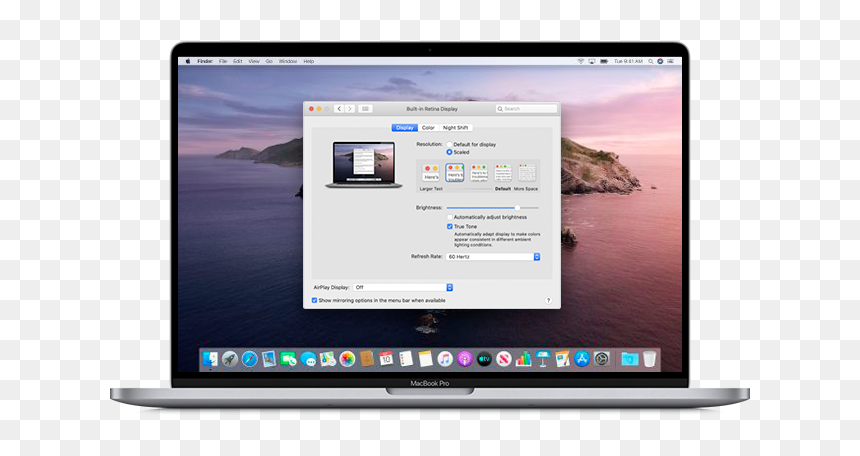The image size is (860, 456).
Task: Open the Trash in the Dock
Action: click(649, 359)
